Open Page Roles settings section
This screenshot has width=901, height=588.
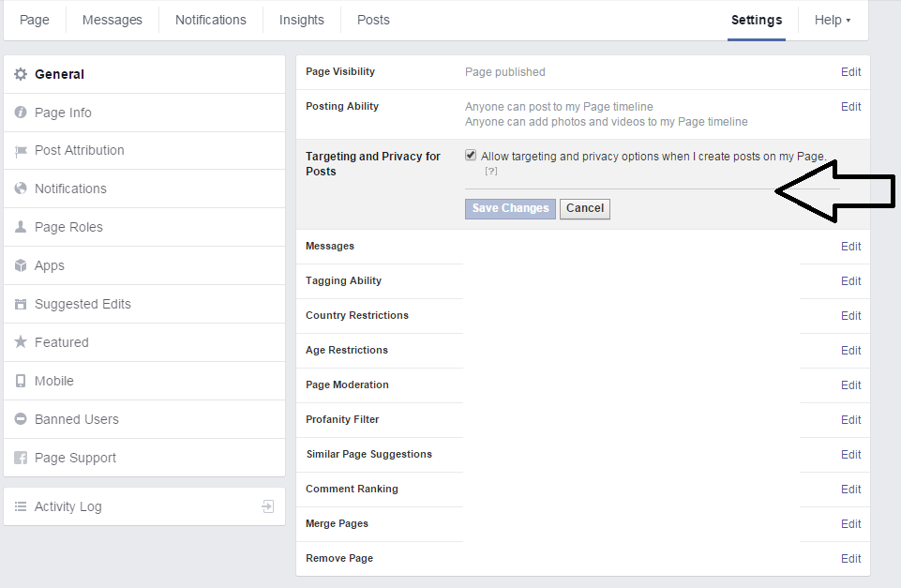pos(144,227)
